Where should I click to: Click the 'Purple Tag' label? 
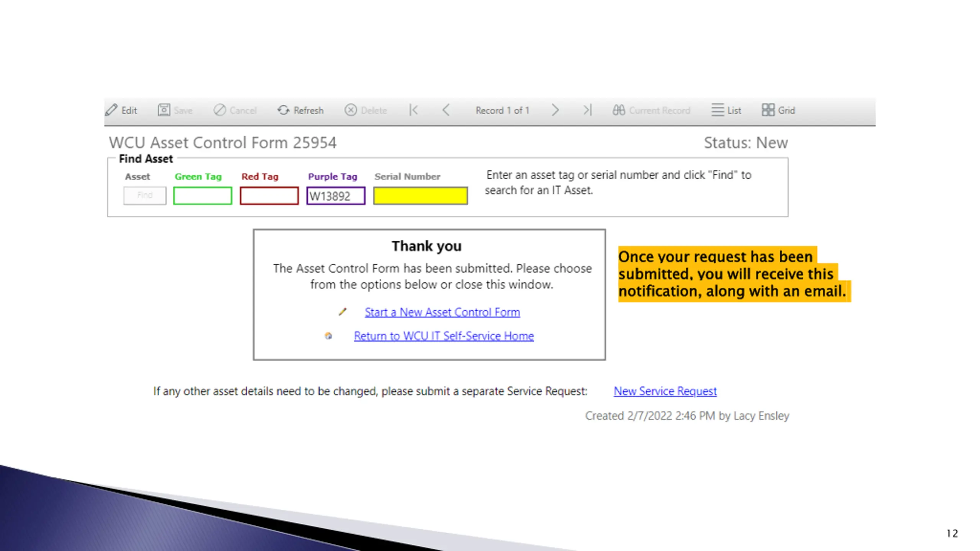[332, 176]
